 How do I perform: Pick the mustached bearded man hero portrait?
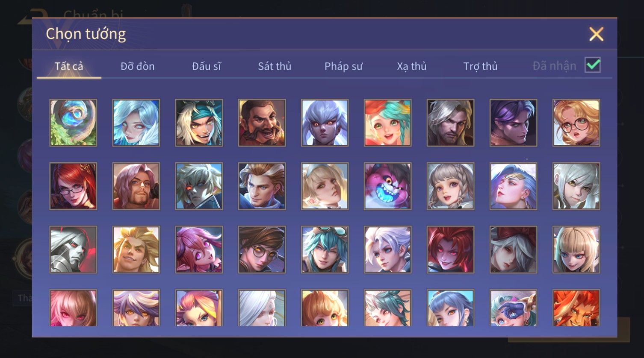262,123
